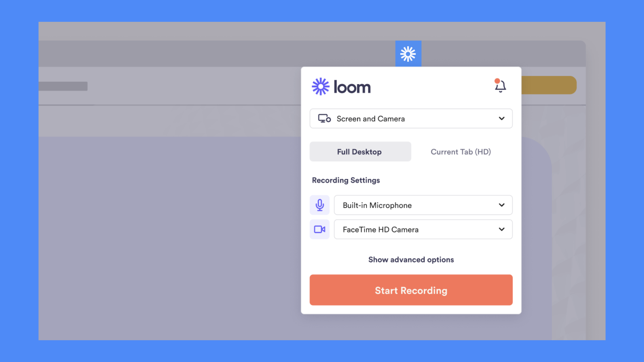Open notifications via the bell icon
The width and height of the screenshot is (644, 362).
coord(500,86)
